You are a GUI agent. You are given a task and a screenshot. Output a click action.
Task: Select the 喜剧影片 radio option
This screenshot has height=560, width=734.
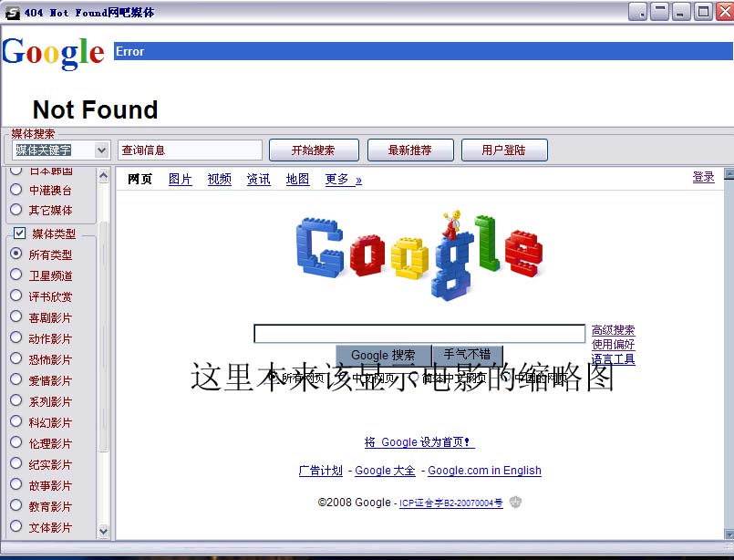coord(16,316)
